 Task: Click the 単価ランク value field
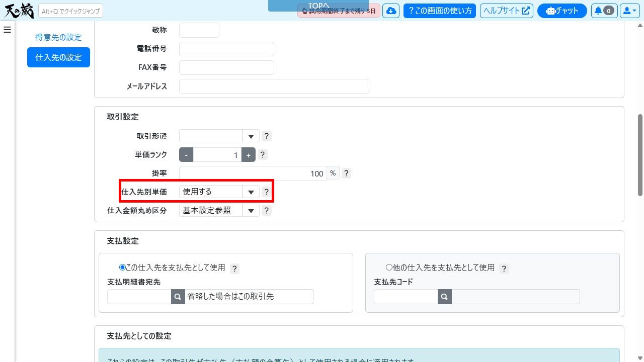coord(217,155)
